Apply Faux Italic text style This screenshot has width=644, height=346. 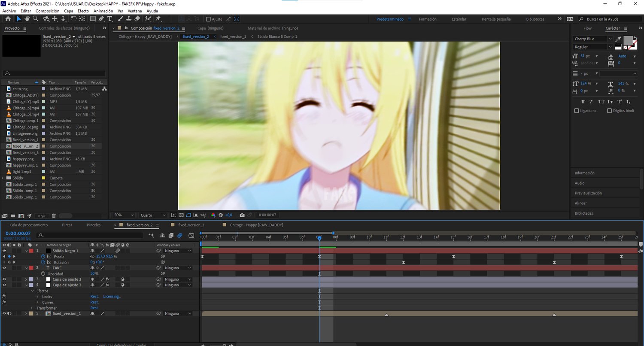pos(591,102)
